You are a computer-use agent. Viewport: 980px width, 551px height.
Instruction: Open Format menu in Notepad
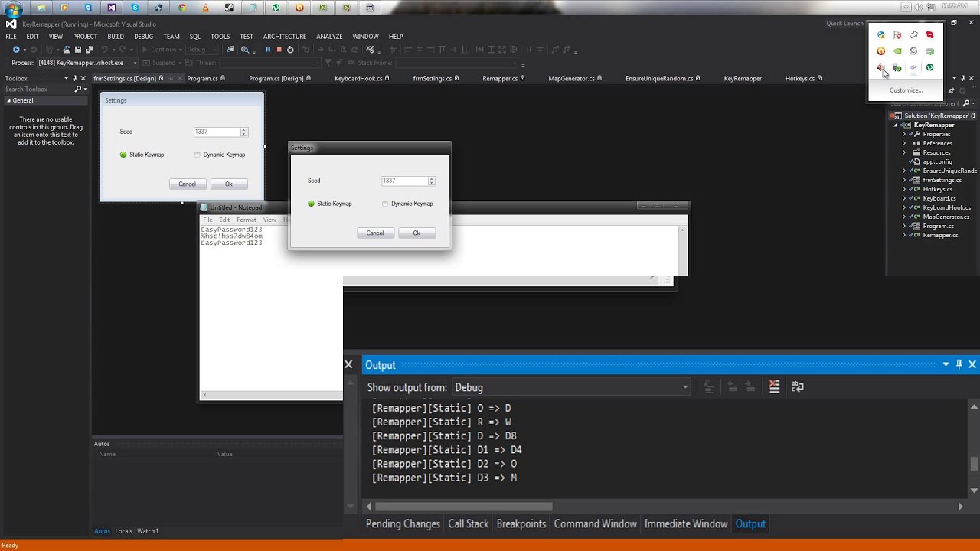pos(247,220)
